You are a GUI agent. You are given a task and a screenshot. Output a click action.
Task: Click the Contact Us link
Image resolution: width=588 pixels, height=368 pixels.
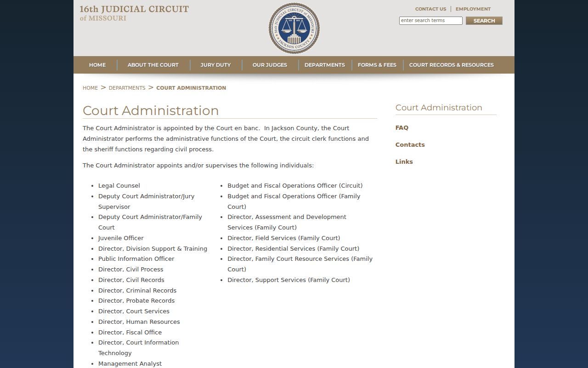(430, 9)
